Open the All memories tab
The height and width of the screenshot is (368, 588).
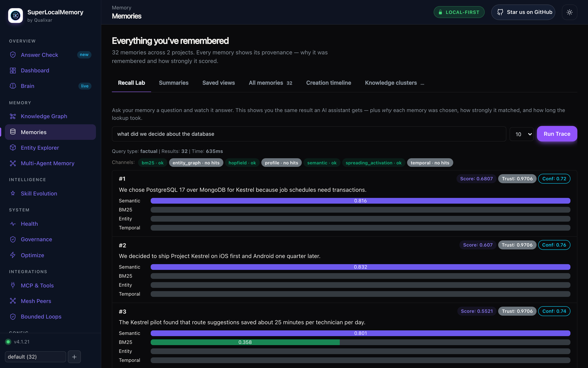270,83
